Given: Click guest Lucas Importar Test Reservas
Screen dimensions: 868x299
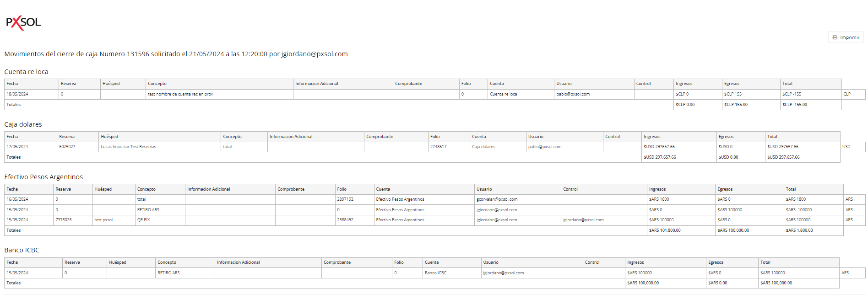Looking at the screenshot, I should [x=128, y=147].
